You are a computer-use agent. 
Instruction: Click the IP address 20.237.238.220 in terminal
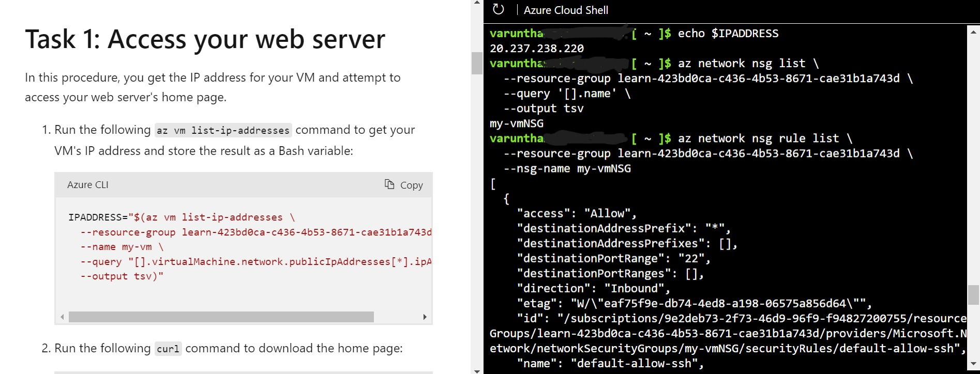coord(537,49)
